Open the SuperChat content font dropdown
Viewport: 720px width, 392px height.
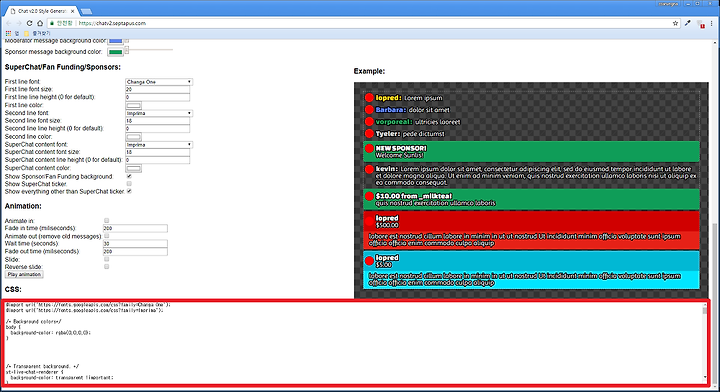click(x=159, y=145)
